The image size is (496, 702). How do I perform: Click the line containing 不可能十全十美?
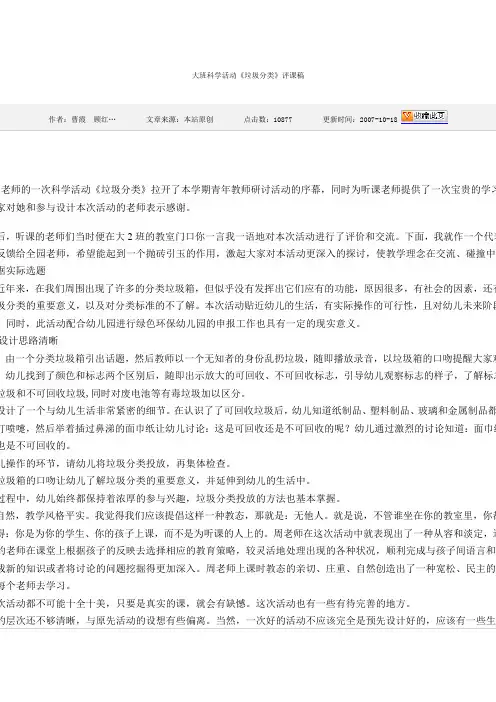206,604
